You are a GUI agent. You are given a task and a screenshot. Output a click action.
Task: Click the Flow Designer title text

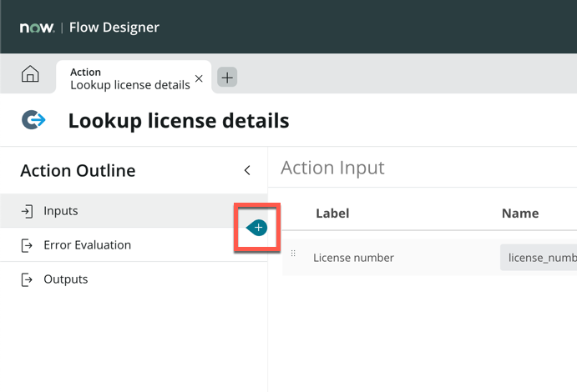[x=114, y=28]
